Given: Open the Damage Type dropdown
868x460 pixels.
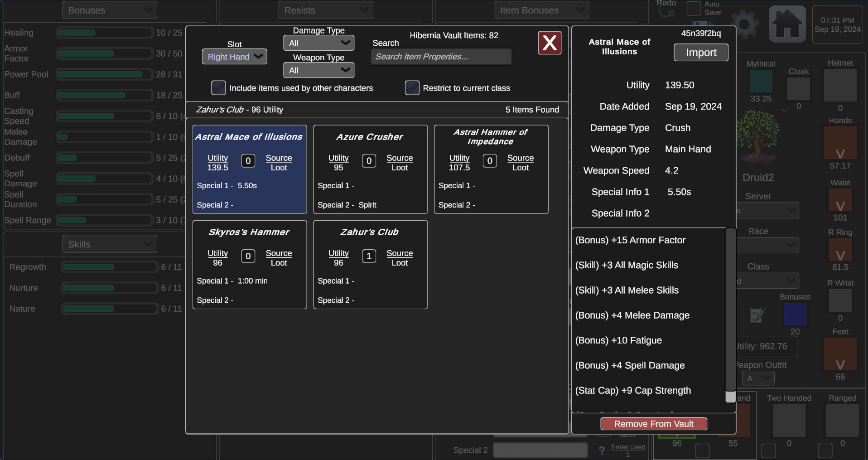Looking at the screenshot, I should 318,43.
